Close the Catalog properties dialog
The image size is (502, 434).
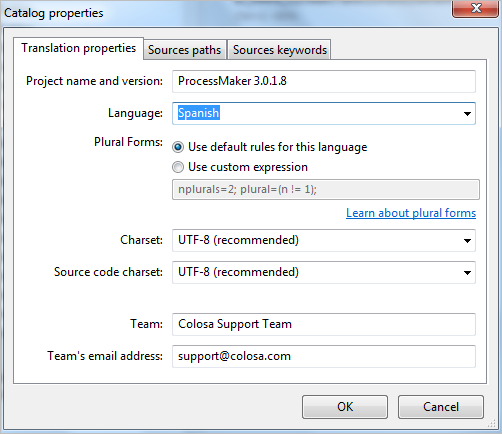coord(476,8)
